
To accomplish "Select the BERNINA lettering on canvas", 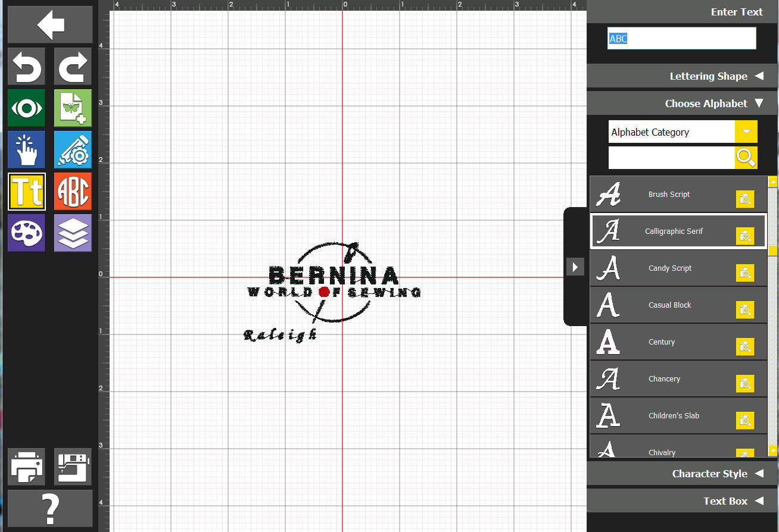I will tap(334, 276).
